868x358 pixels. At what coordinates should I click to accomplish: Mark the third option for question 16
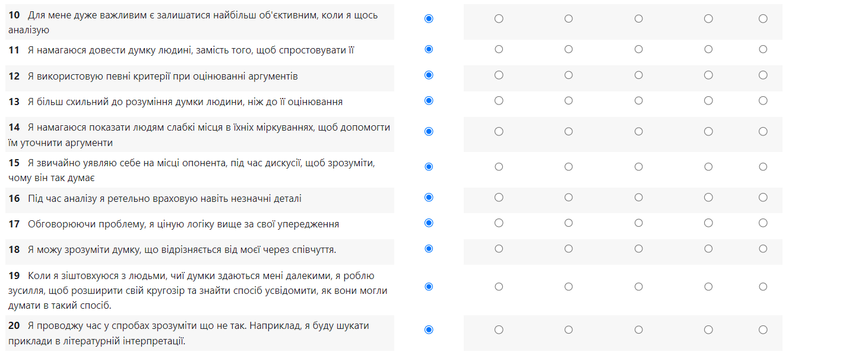[x=569, y=197]
